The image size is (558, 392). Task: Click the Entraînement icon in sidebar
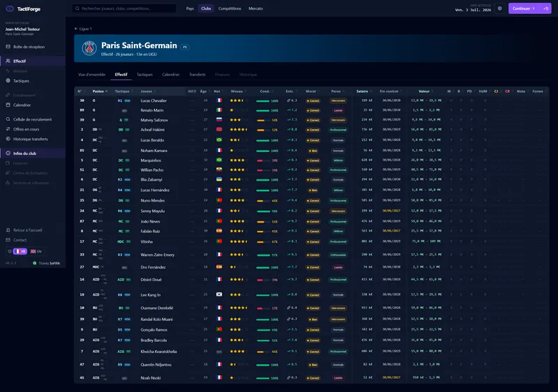click(8, 95)
